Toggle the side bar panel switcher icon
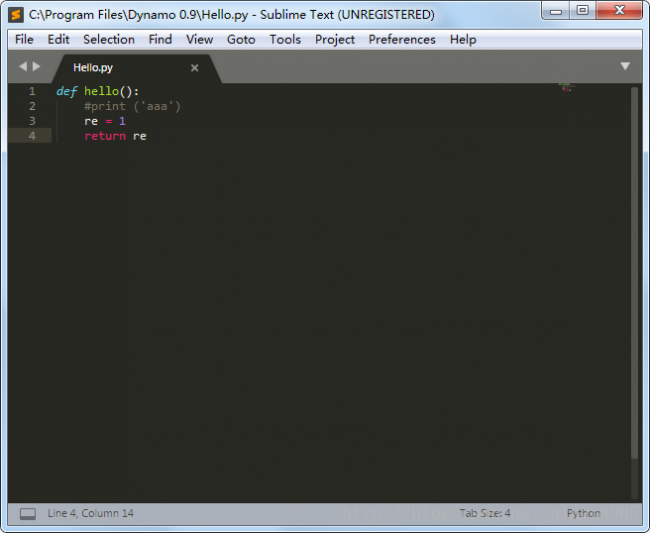This screenshot has width=650, height=533. click(28, 514)
